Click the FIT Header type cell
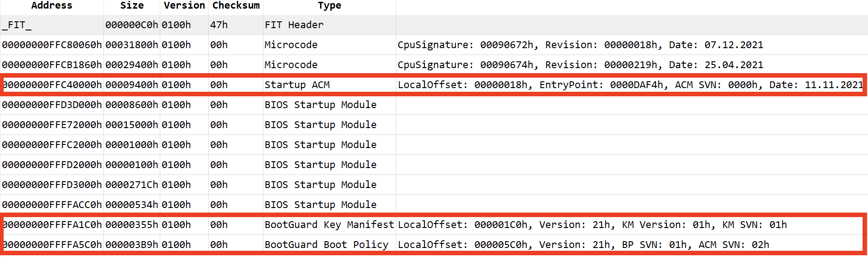 pos(294,25)
